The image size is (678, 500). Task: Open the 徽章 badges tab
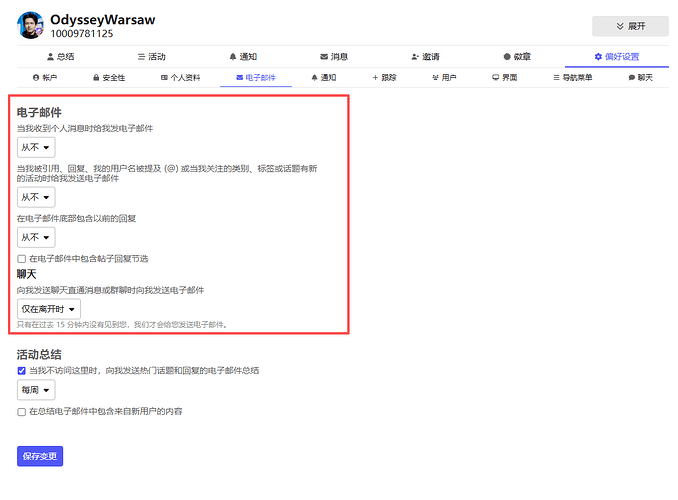[517, 57]
